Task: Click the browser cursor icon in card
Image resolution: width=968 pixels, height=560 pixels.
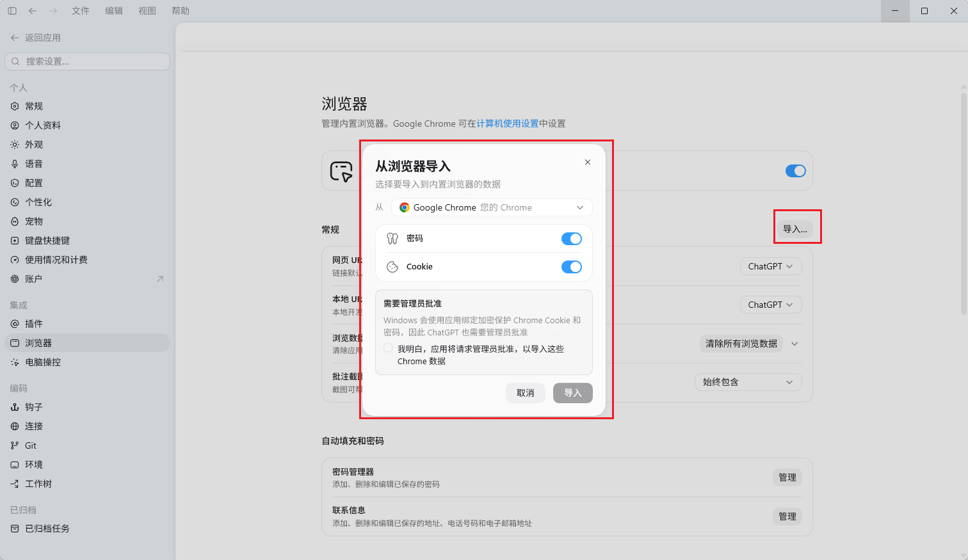Action: (x=341, y=172)
